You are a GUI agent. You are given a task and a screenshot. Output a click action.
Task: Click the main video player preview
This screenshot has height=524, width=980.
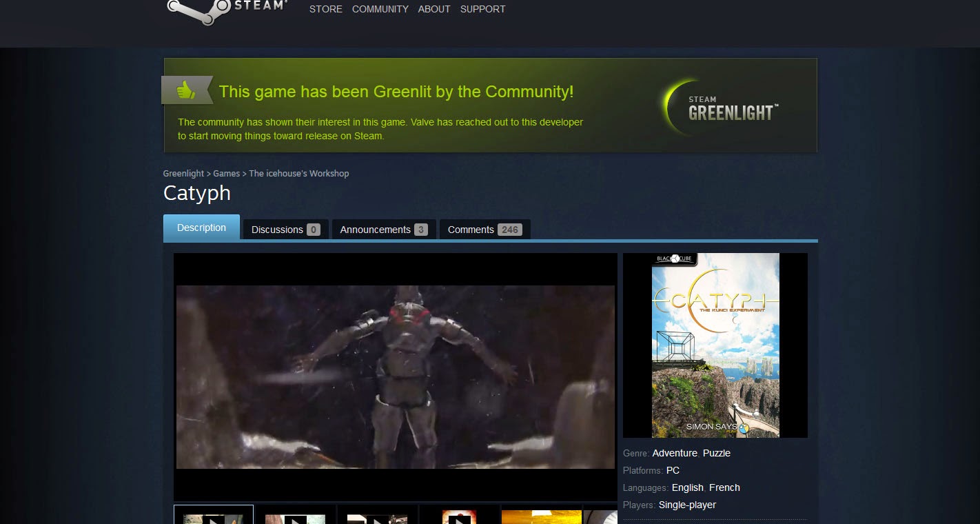coord(396,377)
